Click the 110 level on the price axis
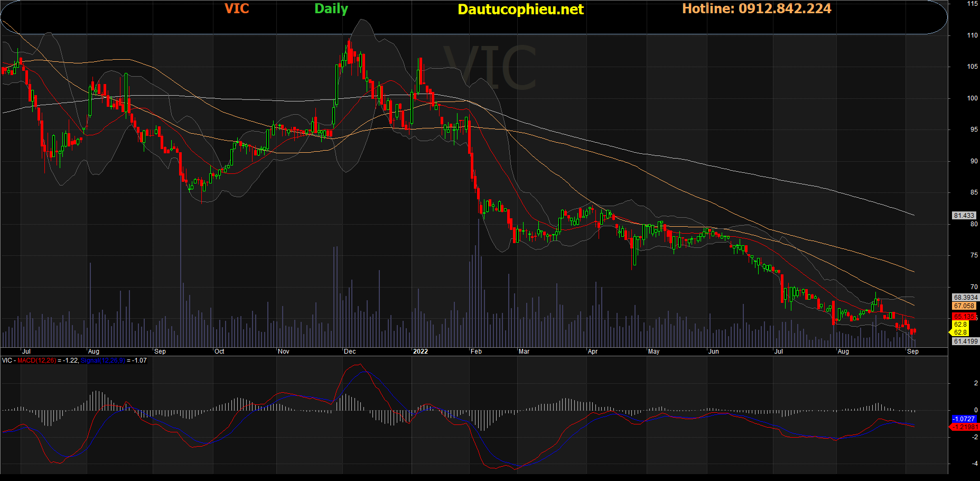 (x=972, y=35)
